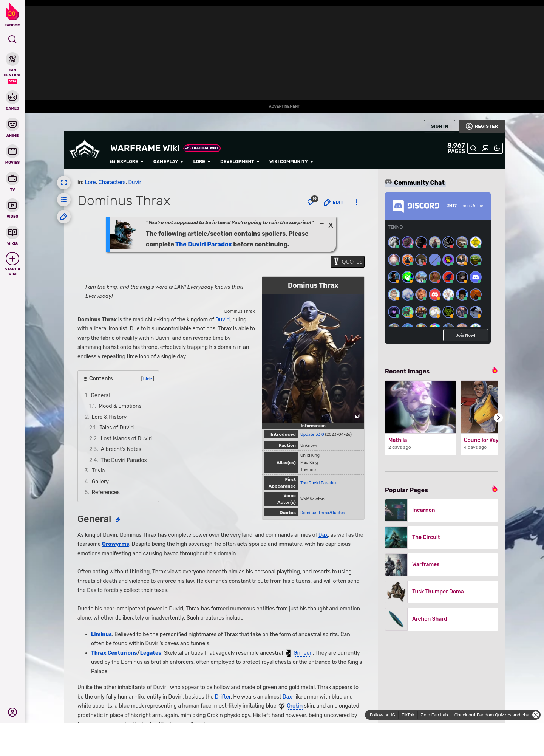The image size is (544, 756).
Task: Open the Drifter link in article
Action: [x=223, y=697]
